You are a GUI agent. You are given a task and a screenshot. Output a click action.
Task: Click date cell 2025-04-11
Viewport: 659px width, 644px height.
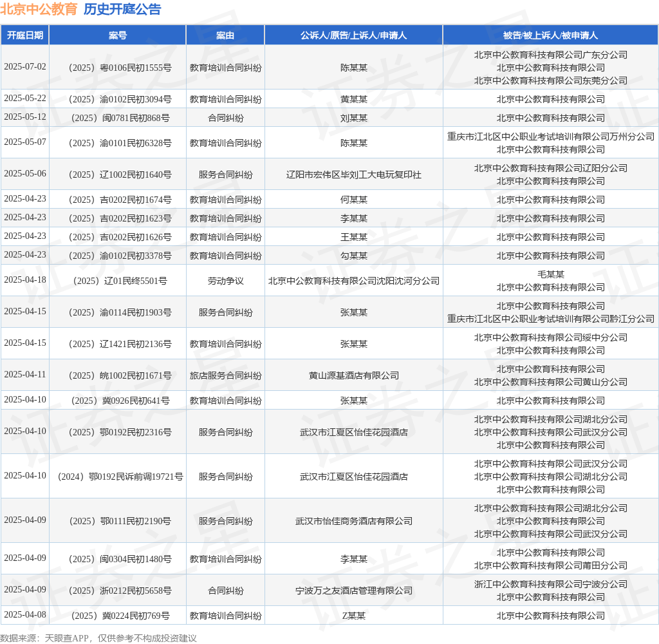(x=25, y=375)
